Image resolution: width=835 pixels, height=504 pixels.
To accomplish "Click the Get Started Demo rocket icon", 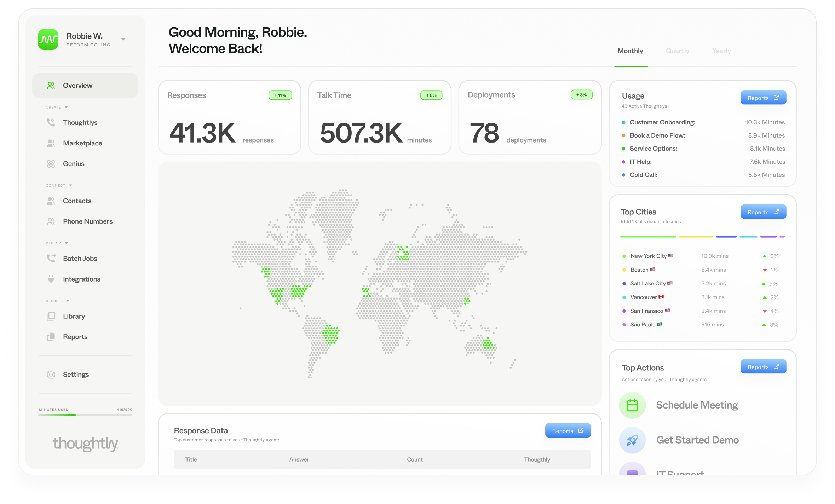I will pyautogui.click(x=632, y=440).
